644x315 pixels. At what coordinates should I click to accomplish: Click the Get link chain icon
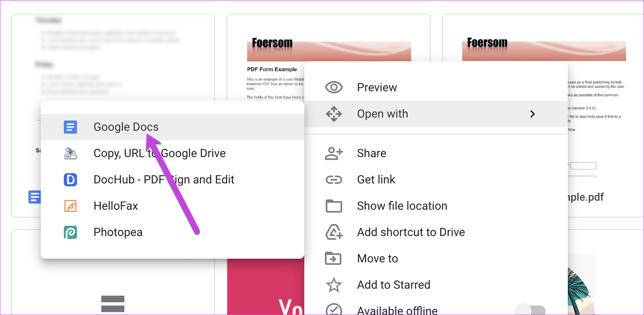click(x=334, y=179)
